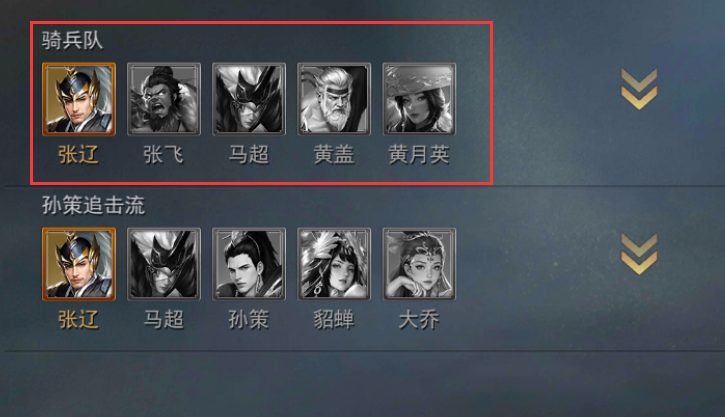This screenshot has width=725, height=417.
Task: Select 马超 portrait in 骑兵队 row
Action: point(249,99)
